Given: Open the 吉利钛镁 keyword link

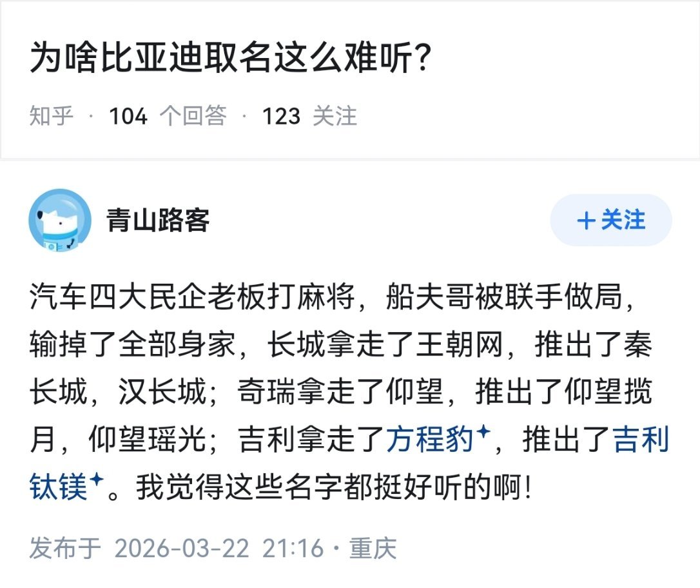Looking at the screenshot, I should [58, 480].
